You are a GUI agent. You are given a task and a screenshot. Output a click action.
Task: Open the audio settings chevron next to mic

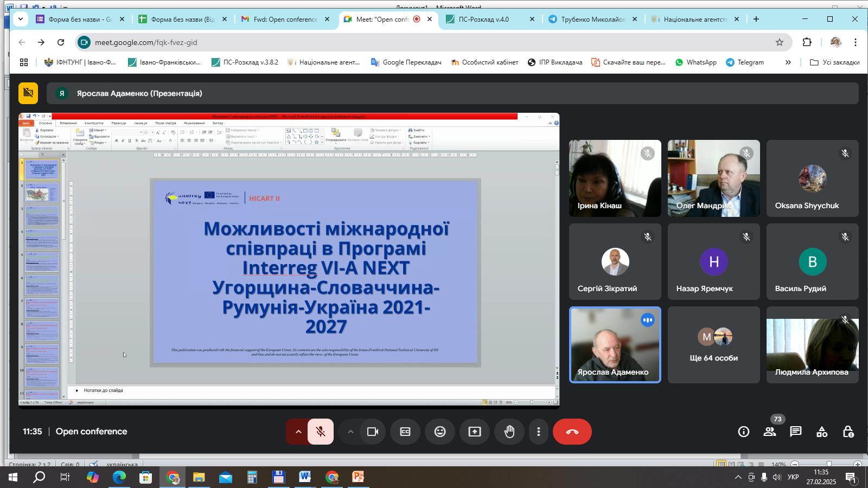[298, 432]
